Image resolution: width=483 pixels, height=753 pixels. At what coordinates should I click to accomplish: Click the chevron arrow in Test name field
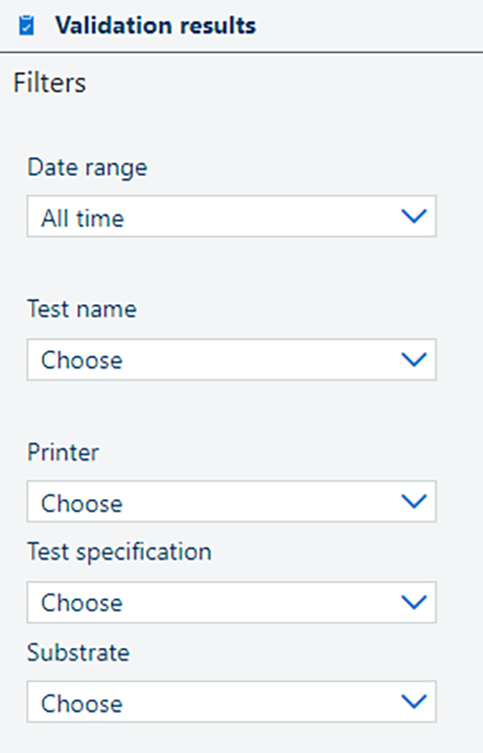[x=414, y=359]
